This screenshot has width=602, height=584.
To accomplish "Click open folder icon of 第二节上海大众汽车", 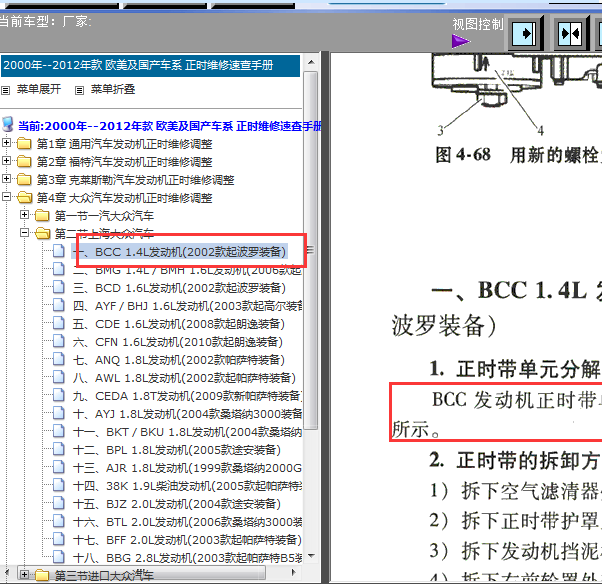I will click(x=43, y=233).
